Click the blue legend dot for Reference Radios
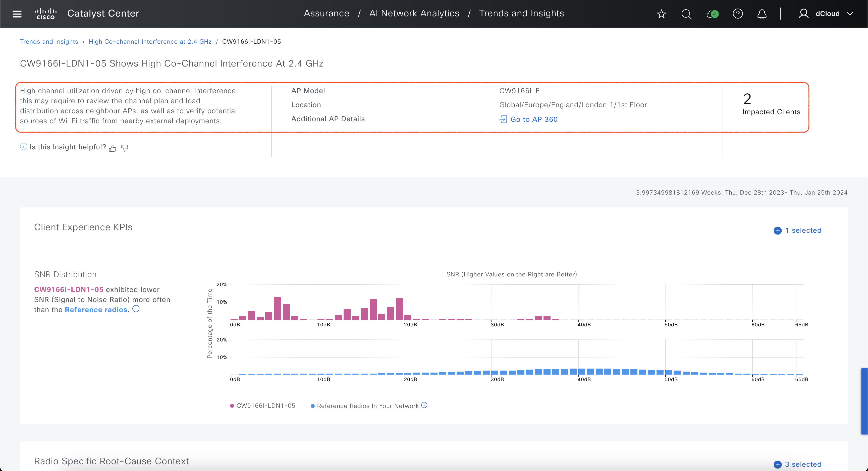 click(312, 406)
